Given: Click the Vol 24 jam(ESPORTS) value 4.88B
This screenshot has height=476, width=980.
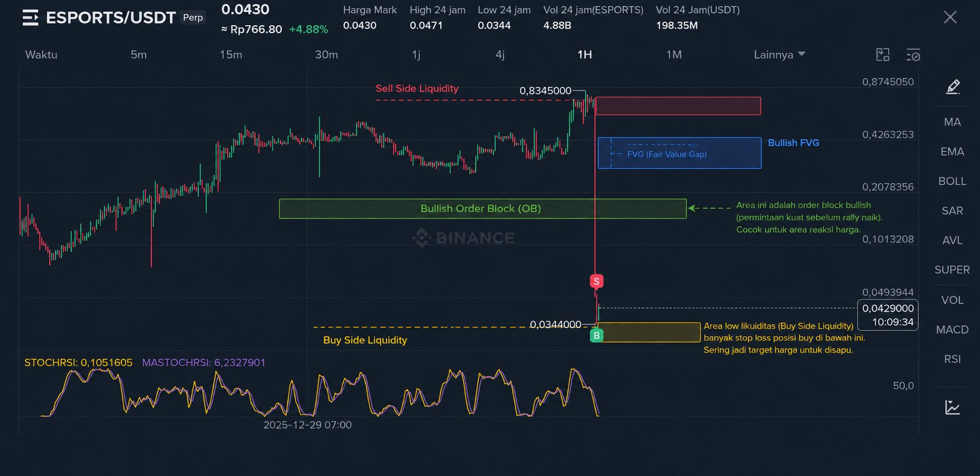Looking at the screenshot, I should [x=557, y=26].
